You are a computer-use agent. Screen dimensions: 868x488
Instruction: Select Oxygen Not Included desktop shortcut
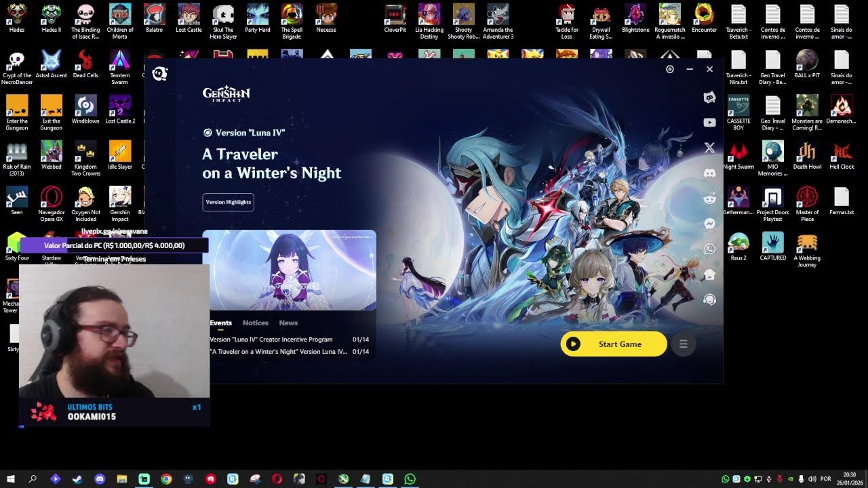point(85,204)
